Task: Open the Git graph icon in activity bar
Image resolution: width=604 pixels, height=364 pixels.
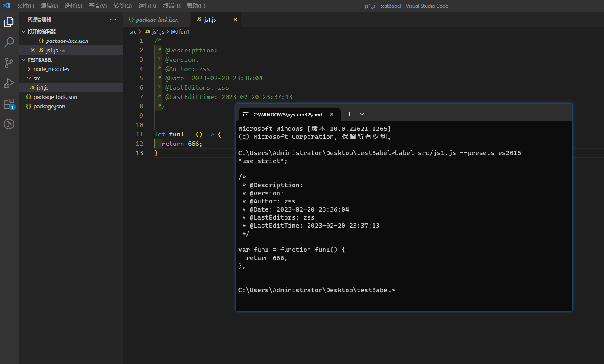Action: tap(9, 124)
